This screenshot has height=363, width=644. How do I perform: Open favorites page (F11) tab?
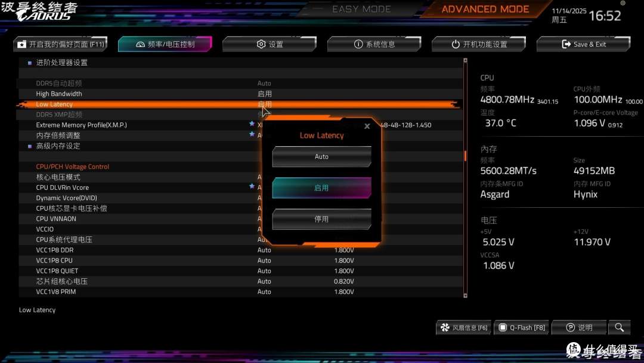60,44
